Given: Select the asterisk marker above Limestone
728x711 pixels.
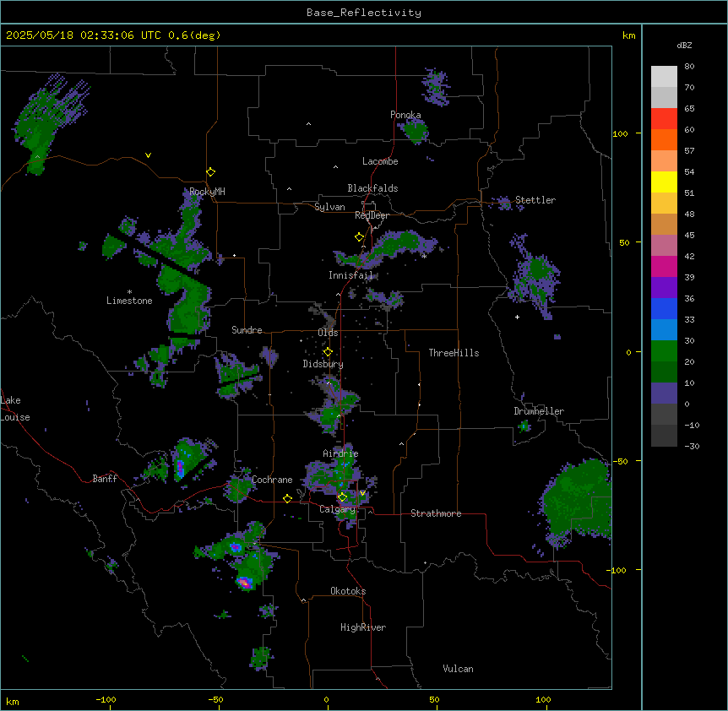Looking at the screenshot, I should 129,292.
